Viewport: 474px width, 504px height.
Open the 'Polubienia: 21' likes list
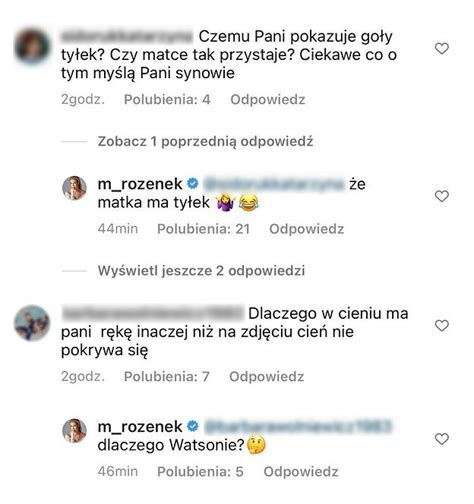click(x=203, y=229)
